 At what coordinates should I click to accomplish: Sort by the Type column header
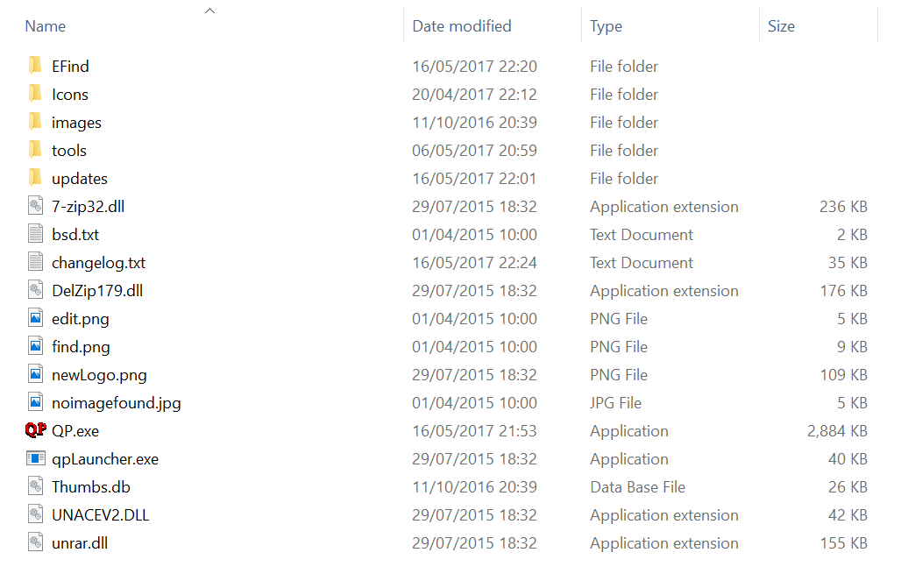(606, 26)
